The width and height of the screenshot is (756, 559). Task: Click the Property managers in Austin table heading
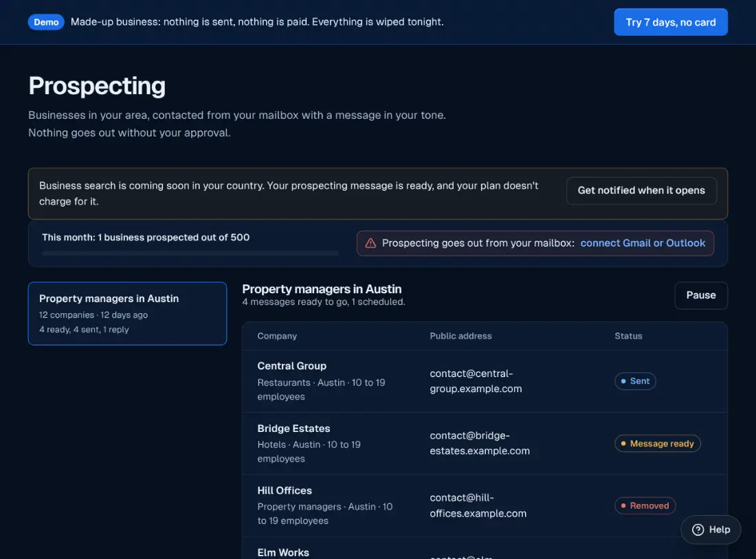click(322, 289)
